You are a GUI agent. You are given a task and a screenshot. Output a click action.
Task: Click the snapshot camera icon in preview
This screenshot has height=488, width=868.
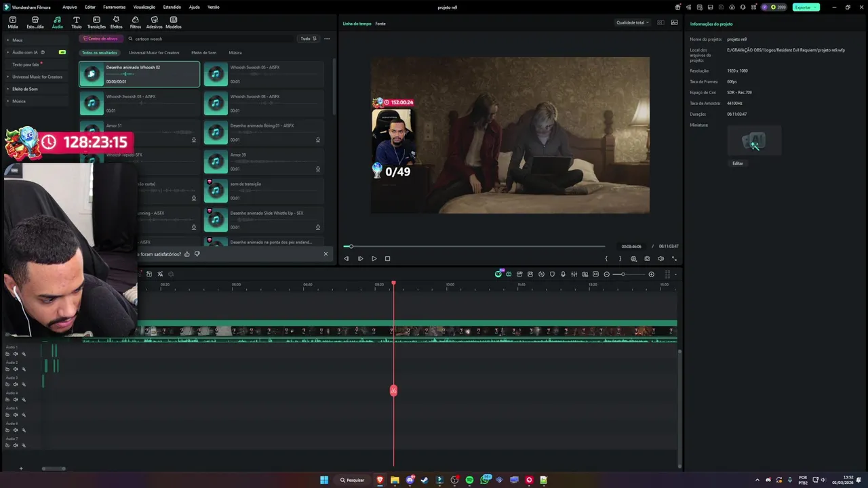(x=647, y=258)
